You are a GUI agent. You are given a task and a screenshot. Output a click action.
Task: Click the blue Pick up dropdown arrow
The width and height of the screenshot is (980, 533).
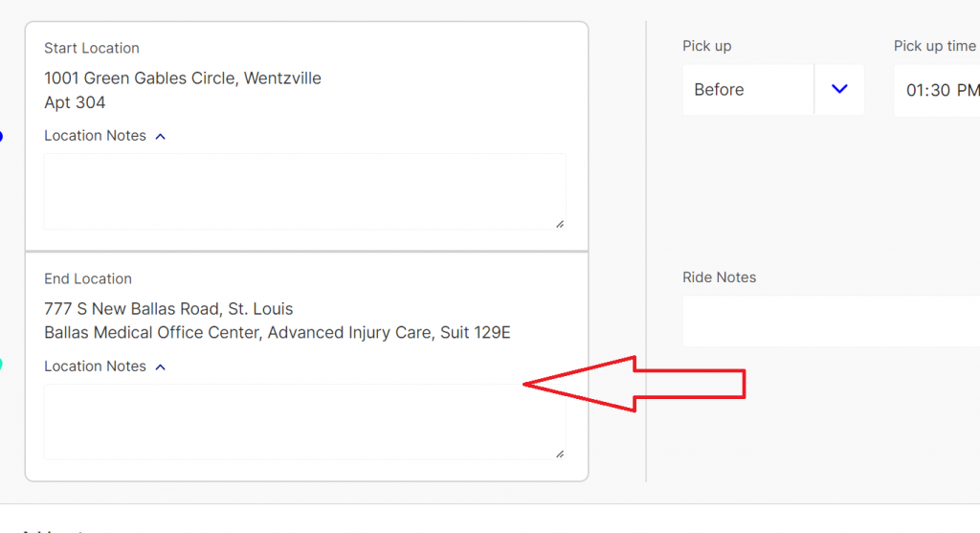tap(839, 89)
